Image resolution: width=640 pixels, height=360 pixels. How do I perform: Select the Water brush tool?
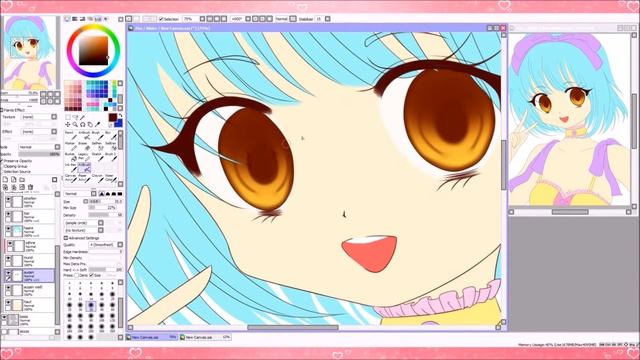pos(111,179)
